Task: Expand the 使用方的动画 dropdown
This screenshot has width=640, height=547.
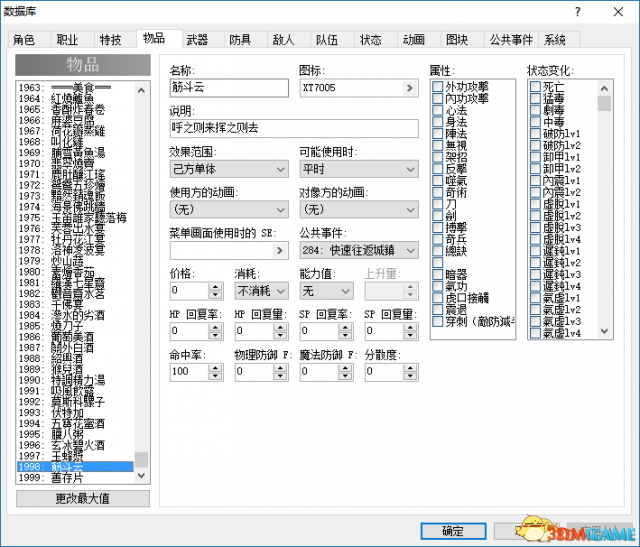Action: (x=229, y=209)
